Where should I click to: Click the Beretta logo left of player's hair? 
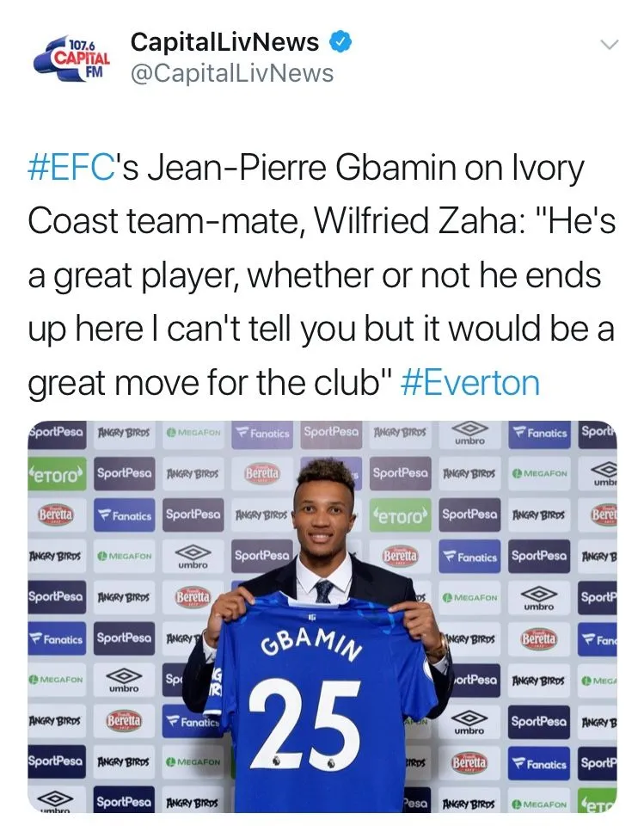pyautogui.click(x=261, y=474)
